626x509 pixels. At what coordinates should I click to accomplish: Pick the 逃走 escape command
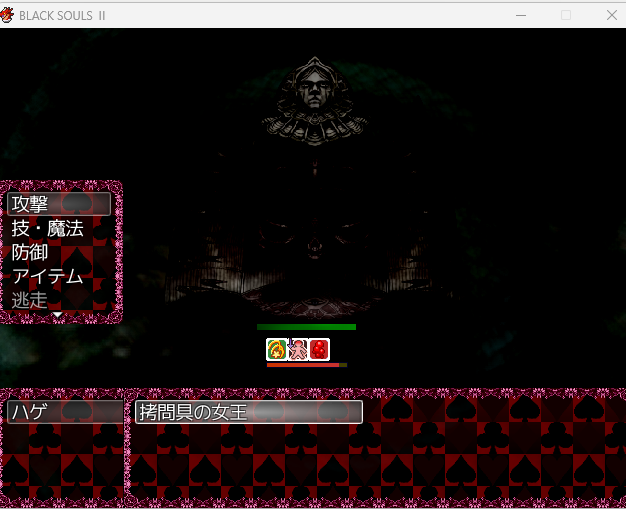(x=59, y=300)
